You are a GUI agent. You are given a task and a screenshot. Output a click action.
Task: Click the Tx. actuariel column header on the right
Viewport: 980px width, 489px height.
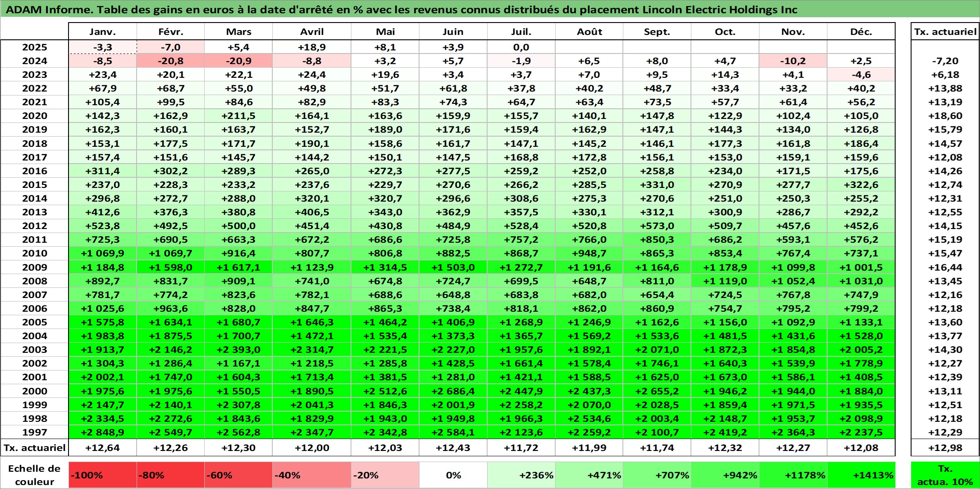945,31
